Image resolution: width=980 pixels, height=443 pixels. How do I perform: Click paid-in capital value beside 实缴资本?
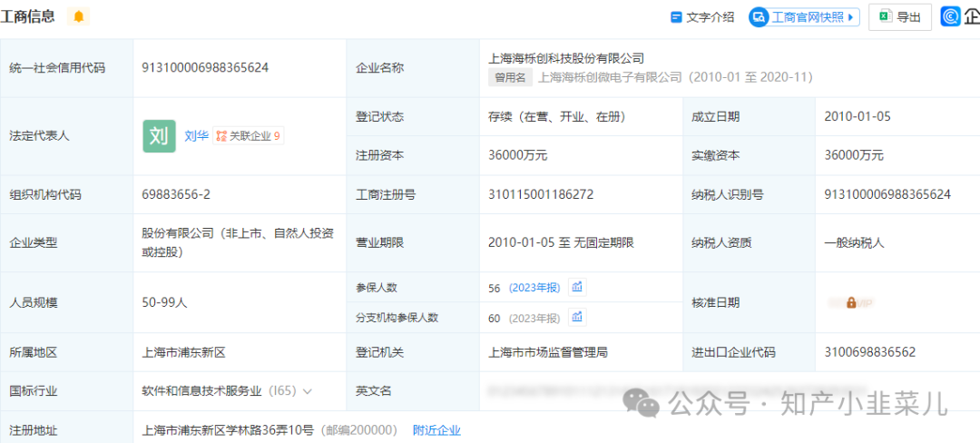click(x=854, y=155)
